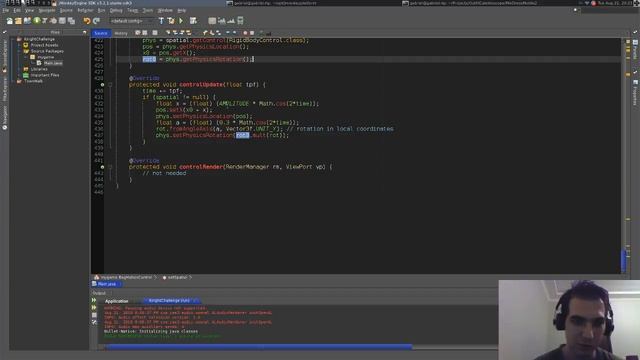Click the Stop icon in Output panel
The height and width of the screenshot is (360, 640).
pos(94,315)
